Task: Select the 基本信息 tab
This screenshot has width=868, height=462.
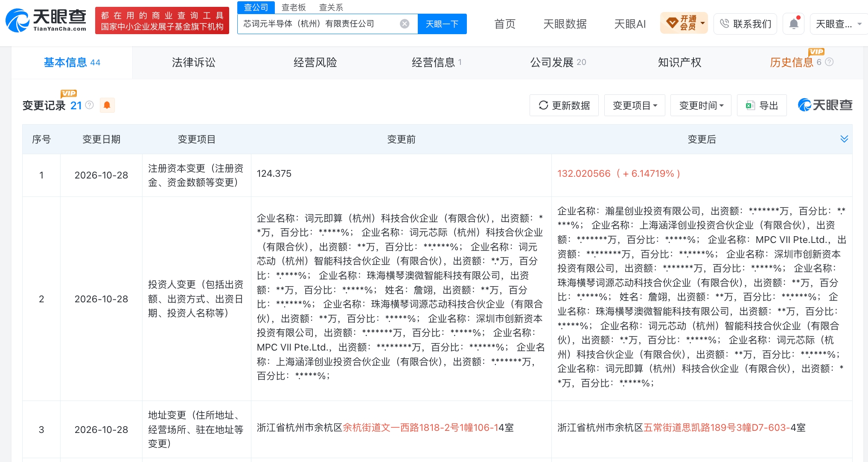Action: (72, 63)
